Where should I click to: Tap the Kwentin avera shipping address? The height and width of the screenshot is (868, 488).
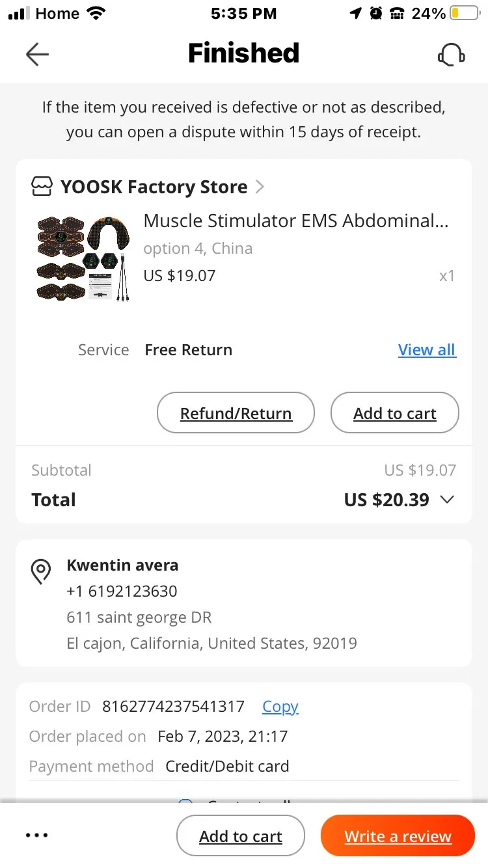211,604
